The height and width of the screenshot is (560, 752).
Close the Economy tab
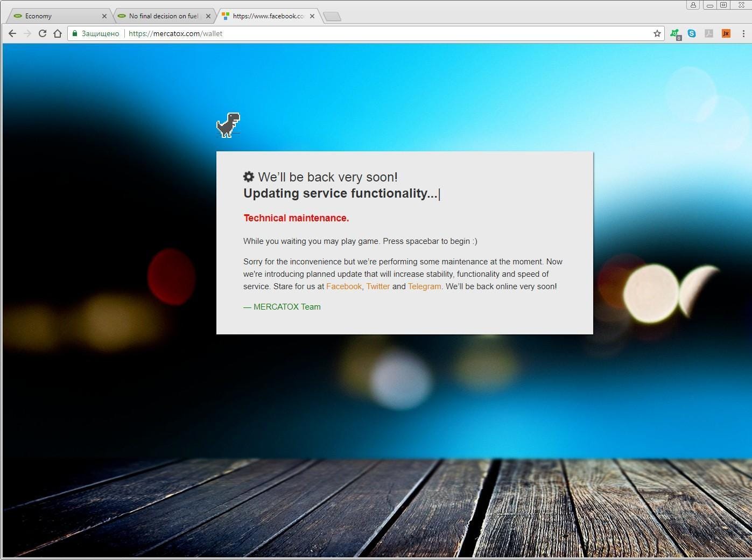click(x=104, y=16)
